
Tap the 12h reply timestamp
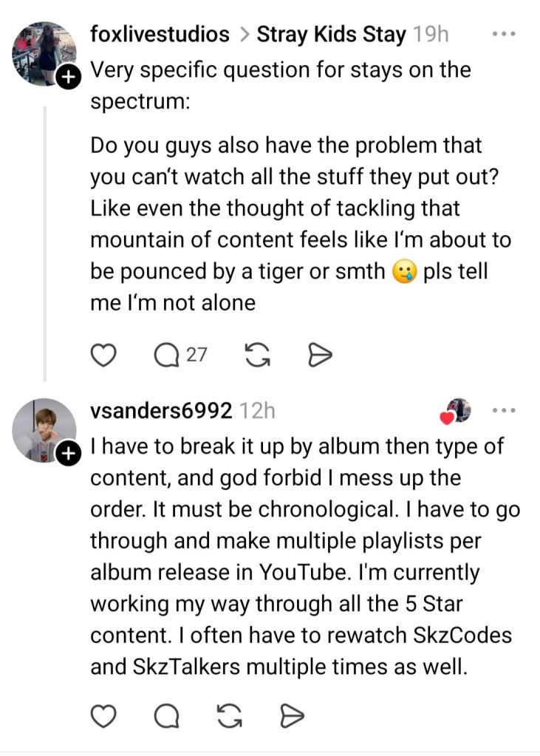pos(258,410)
